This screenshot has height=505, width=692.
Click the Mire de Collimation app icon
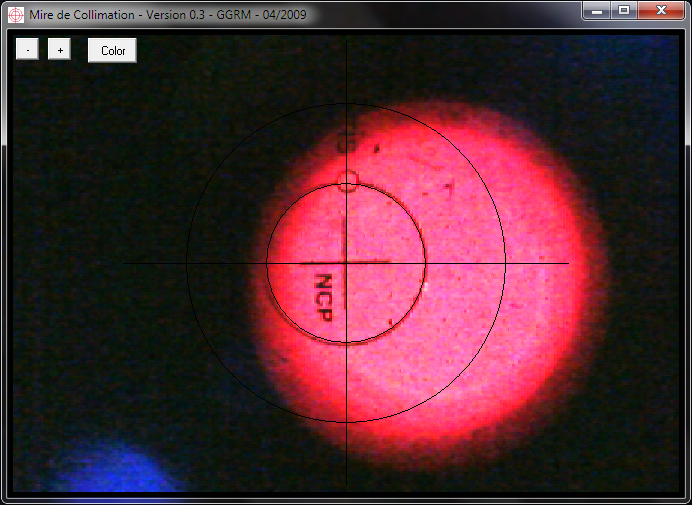[16, 15]
